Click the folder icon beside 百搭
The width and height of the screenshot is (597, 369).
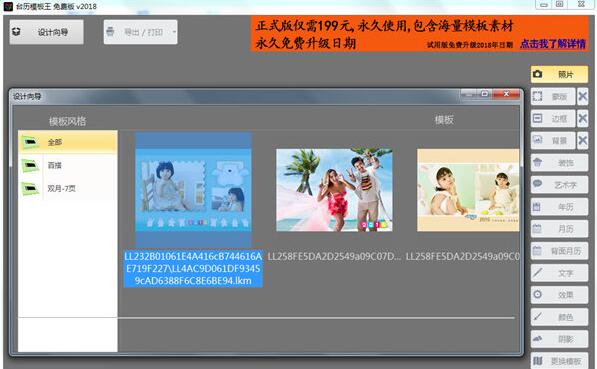[x=30, y=165]
